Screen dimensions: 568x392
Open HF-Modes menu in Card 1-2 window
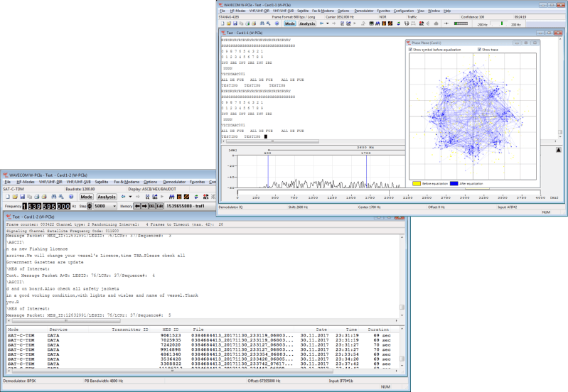[x=26, y=182]
